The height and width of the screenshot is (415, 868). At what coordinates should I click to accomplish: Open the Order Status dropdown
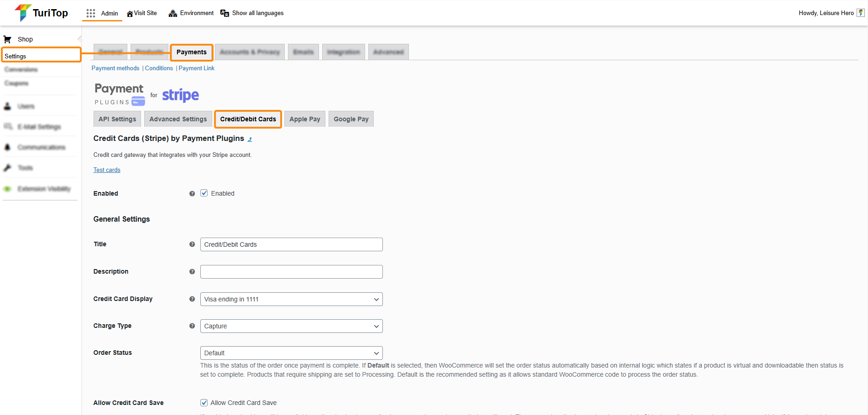291,353
